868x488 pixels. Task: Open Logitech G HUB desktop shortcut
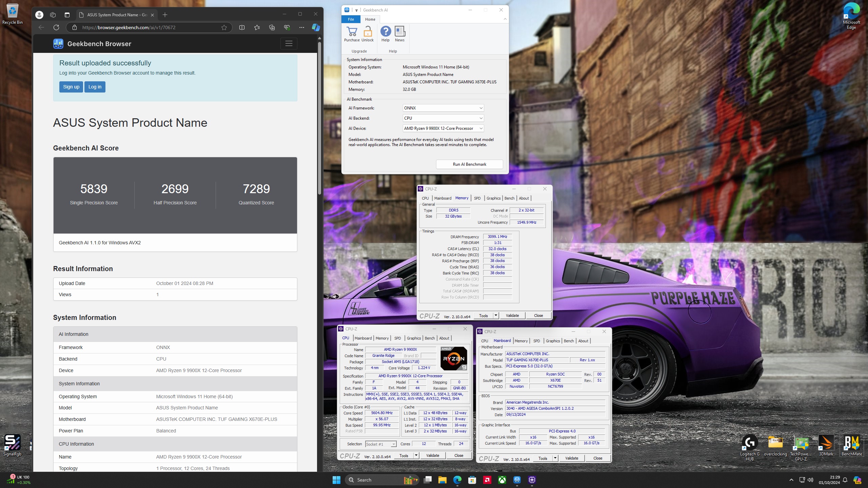pos(750,447)
